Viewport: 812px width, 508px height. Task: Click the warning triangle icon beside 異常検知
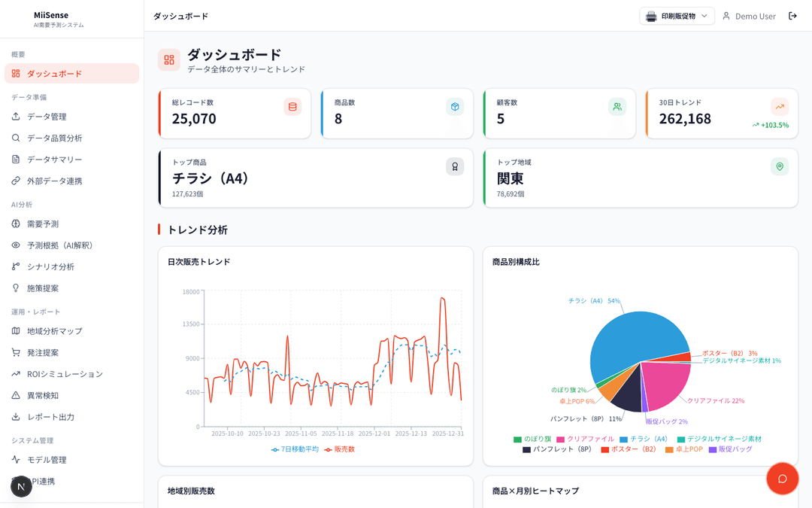[16, 396]
